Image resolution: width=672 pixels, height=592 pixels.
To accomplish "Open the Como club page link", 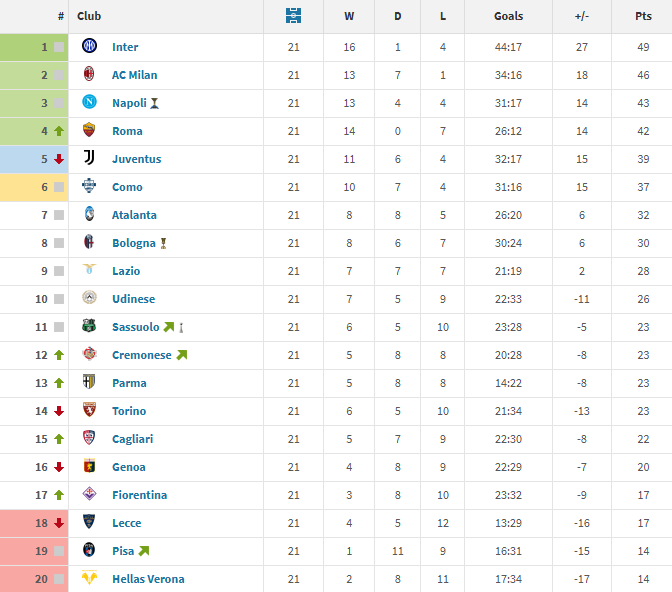I will [x=127, y=187].
